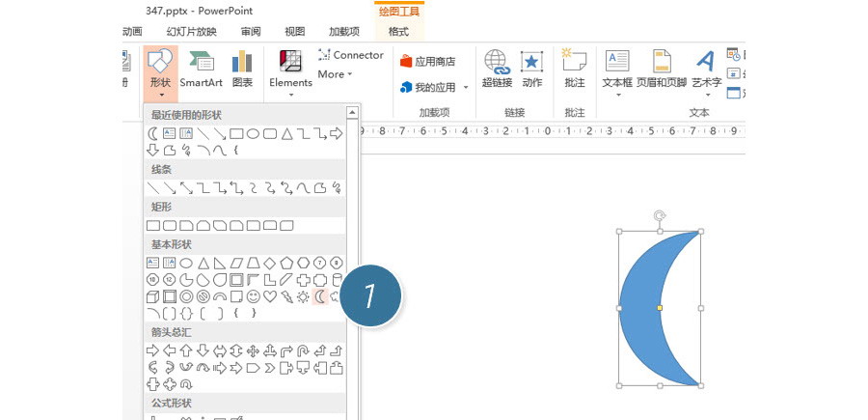The height and width of the screenshot is (420, 868).
Task: Add a 批注 comment
Action: click(575, 70)
